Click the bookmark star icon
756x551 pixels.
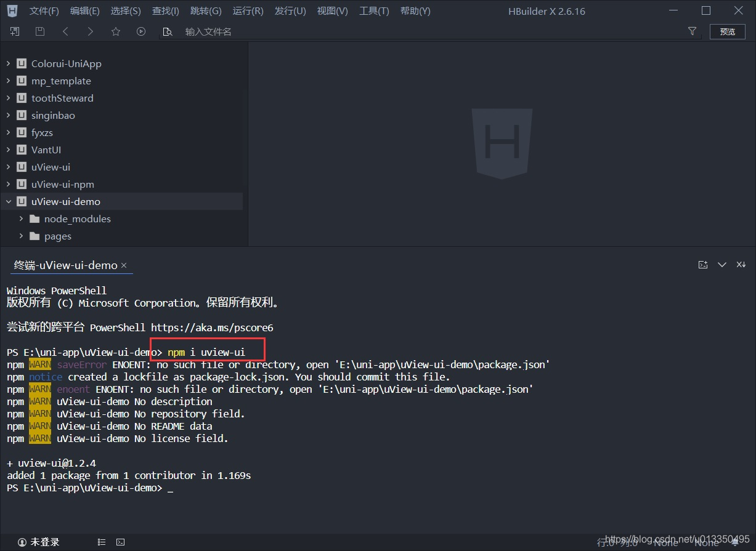click(x=116, y=31)
